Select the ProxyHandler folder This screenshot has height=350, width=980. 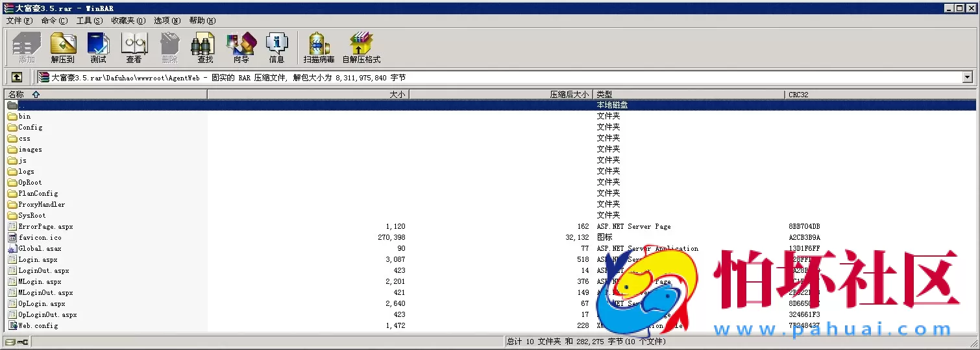point(42,205)
